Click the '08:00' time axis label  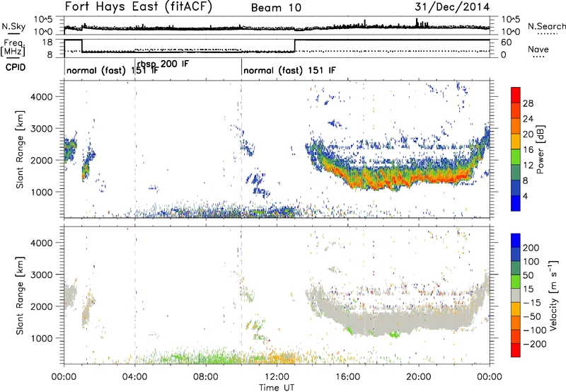coord(206,377)
